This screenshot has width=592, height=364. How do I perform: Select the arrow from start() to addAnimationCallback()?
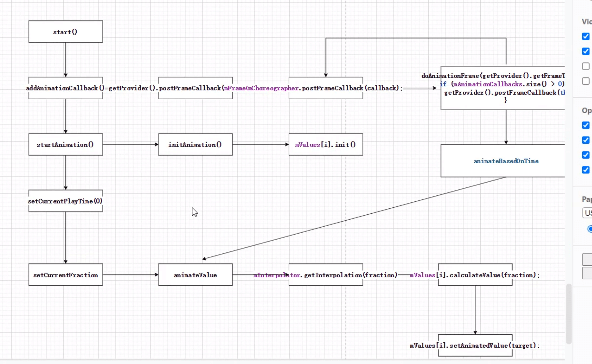pyautogui.click(x=65, y=60)
